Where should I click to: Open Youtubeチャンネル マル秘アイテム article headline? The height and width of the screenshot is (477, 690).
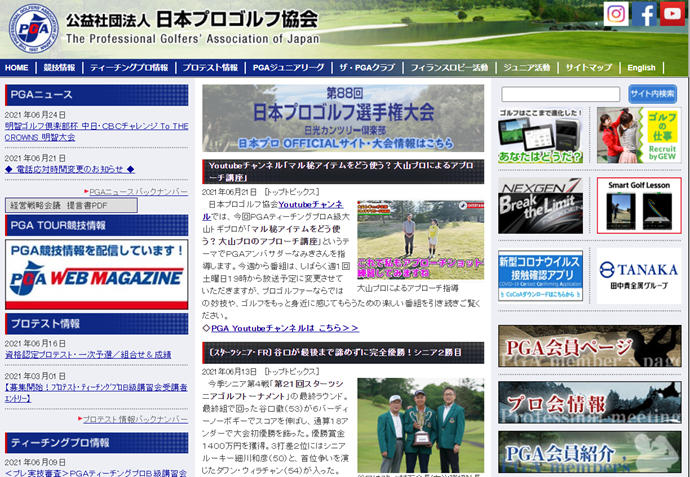(x=343, y=172)
